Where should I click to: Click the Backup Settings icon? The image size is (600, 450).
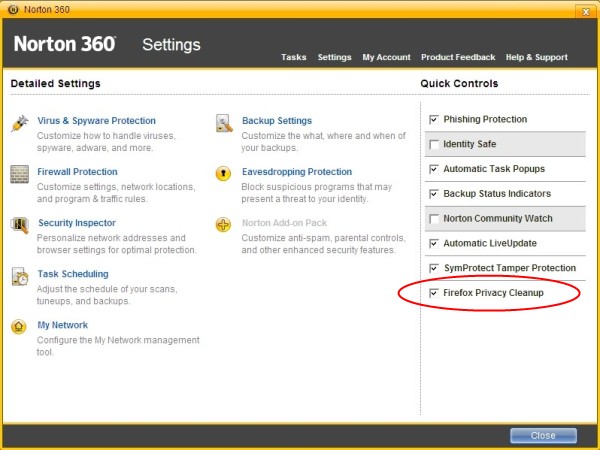(224, 123)
